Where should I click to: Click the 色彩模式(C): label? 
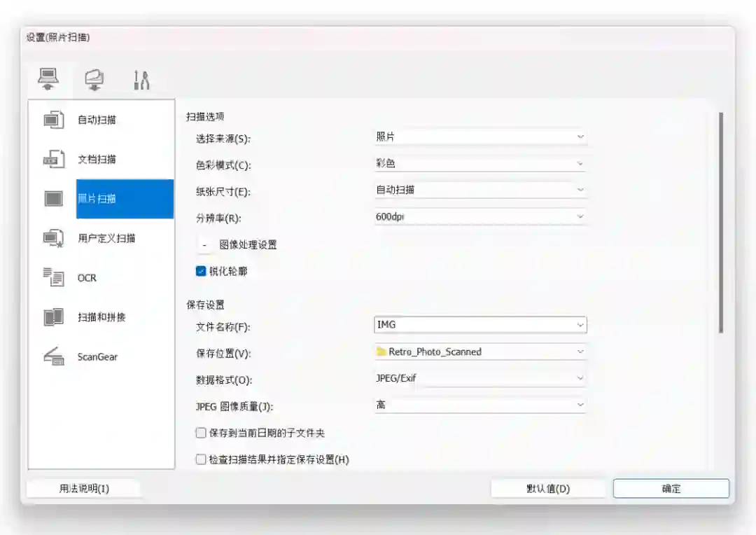pyautogui.click(x=223, y=165)
